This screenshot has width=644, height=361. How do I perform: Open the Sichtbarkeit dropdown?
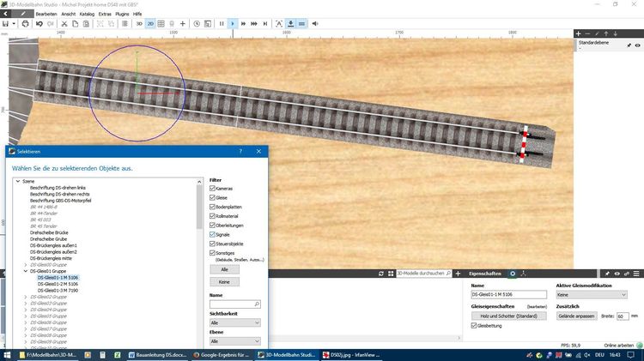point(235,323)
